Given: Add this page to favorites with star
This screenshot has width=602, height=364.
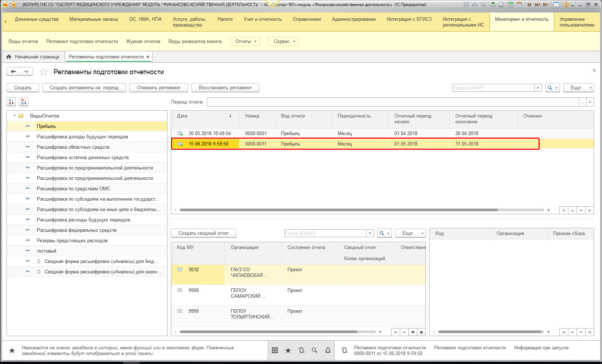Looking at the screenshot, I should tap(43, 72).
